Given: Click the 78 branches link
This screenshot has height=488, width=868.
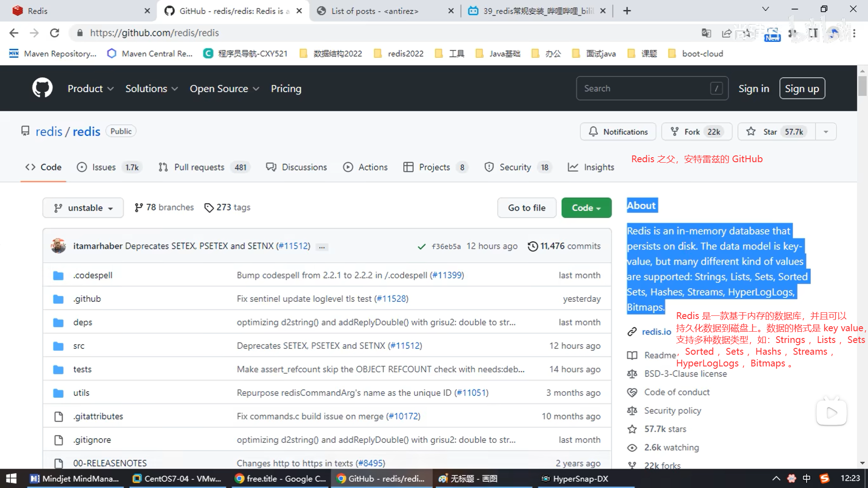Looking at the screenshot, I should 164,207.
